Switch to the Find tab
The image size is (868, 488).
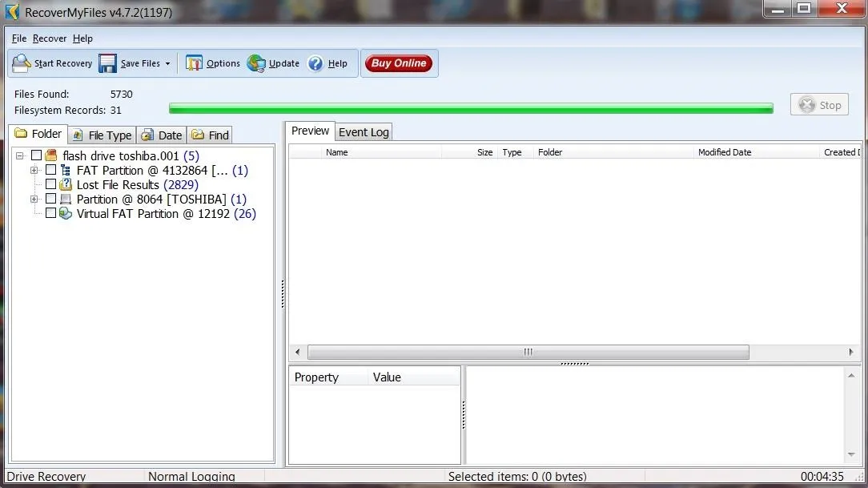click(210, 135)
